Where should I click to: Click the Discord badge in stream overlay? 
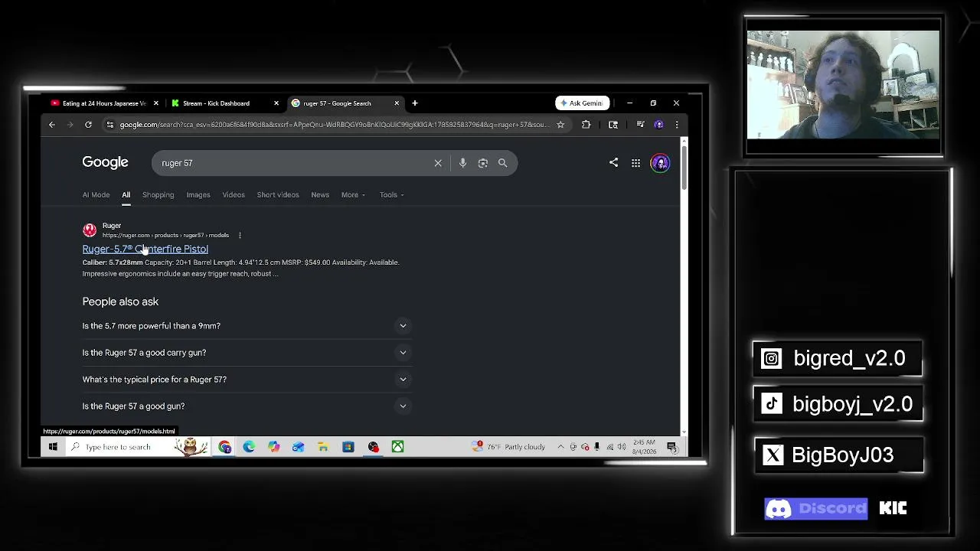[x=816, y=509]
